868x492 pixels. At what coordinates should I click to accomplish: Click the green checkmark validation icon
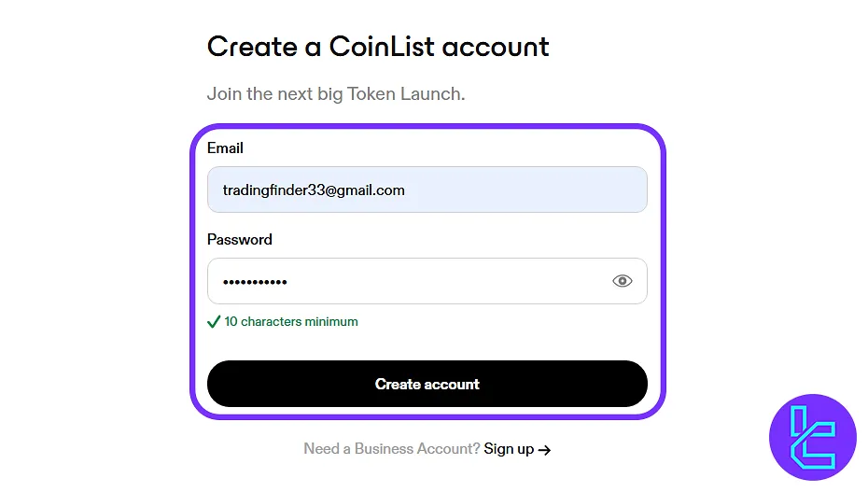tap(214, 322)
